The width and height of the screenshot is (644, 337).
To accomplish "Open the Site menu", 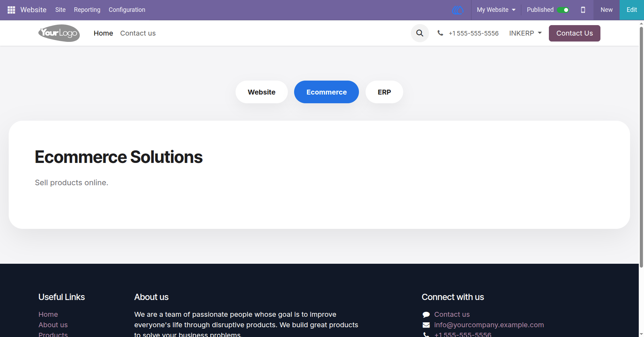I will tap(60, 10).
